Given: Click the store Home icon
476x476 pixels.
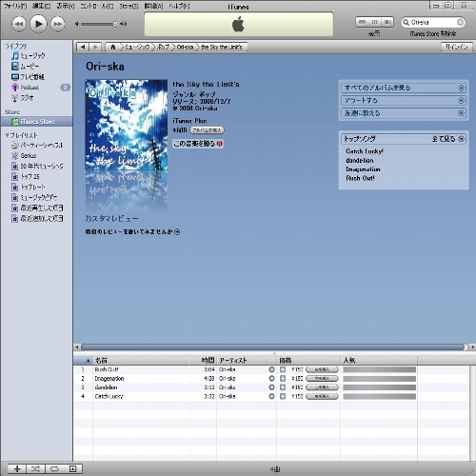Looking at the screenshot, I should [112, 47].
